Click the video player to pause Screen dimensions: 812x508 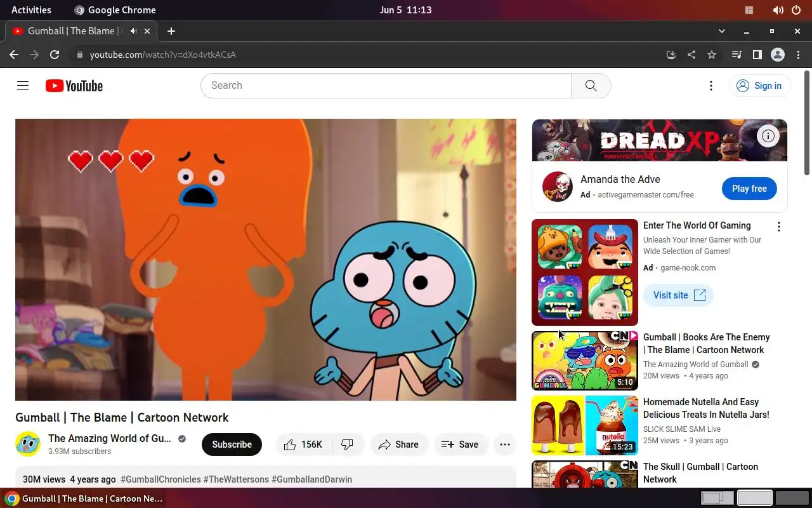click(266, 260)
